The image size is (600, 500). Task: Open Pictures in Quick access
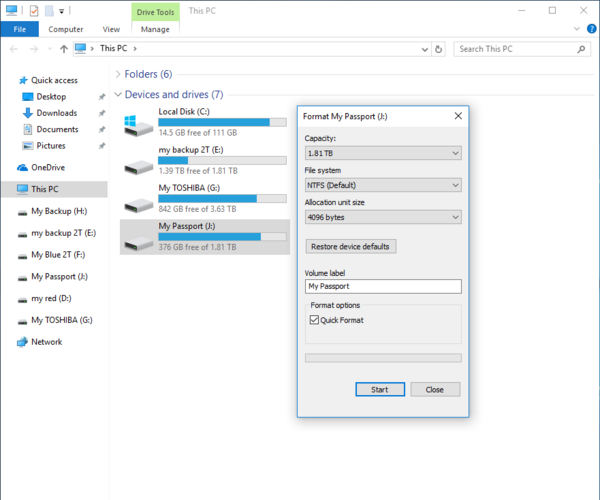pyautogui.click(x=51, y=146)
